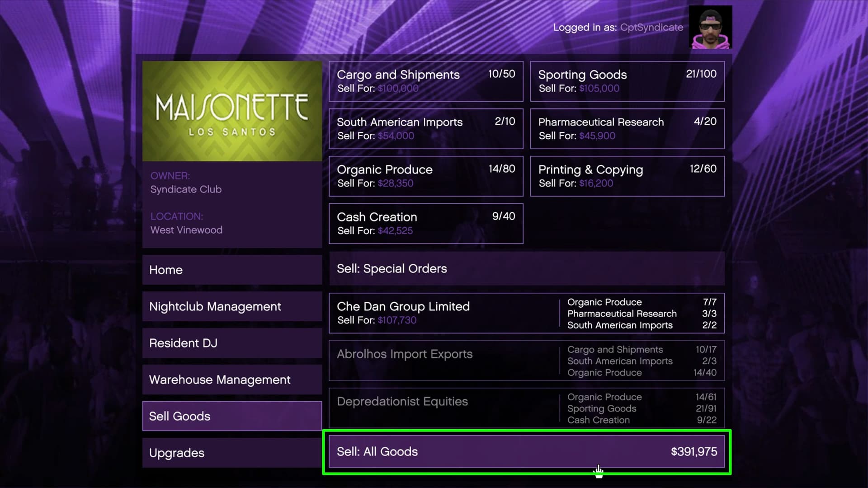
Task: Select the Sell Goods tab
Action: pos(232,416)
